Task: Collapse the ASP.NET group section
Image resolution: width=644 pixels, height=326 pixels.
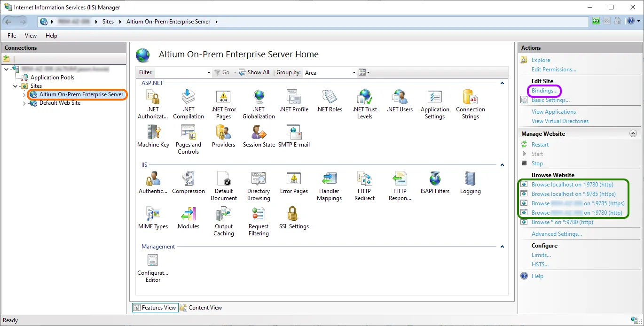Action: pyautogui.click(x=502, y=83)
